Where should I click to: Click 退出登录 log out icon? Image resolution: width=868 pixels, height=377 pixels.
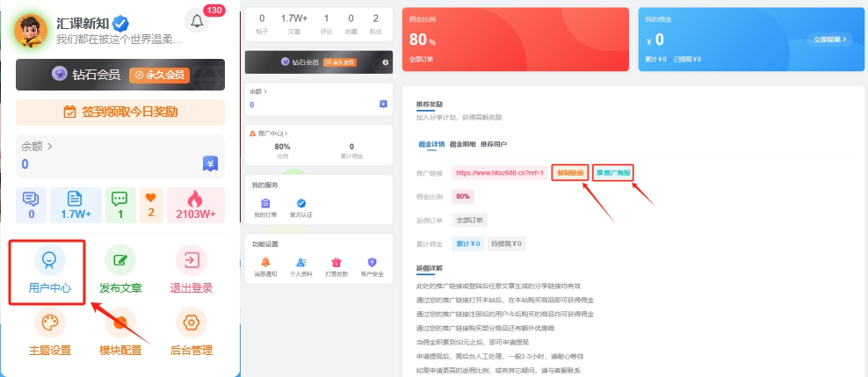(x=191, y=260)
